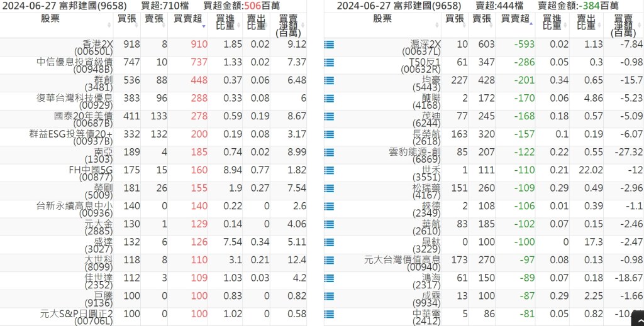Open the list icon beside 中華電 (2412)
644x326 pixels.
(x=328, y=314)
